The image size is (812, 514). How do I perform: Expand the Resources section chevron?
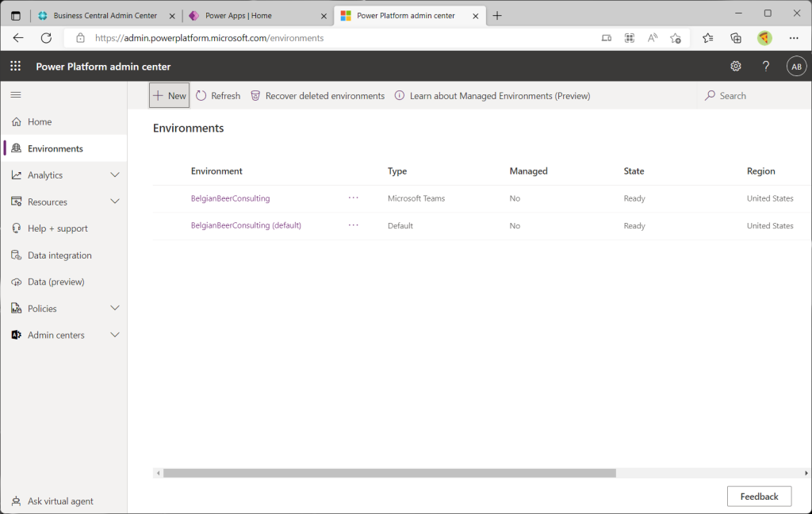115,201
